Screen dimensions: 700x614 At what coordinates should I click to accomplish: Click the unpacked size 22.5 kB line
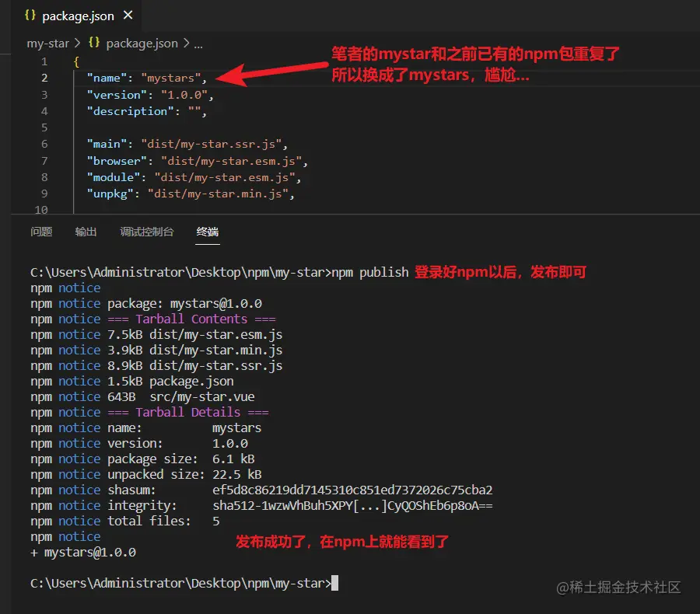tap(146, 474)
